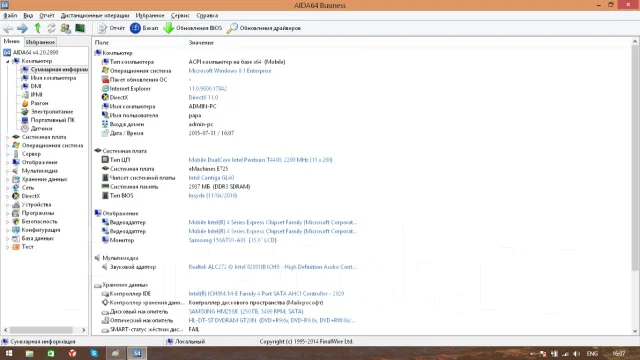Go forward with the right arrow toolbar icon
This screenshot has height=360, width=640.
pyautogui.click(x=22, y=28)
